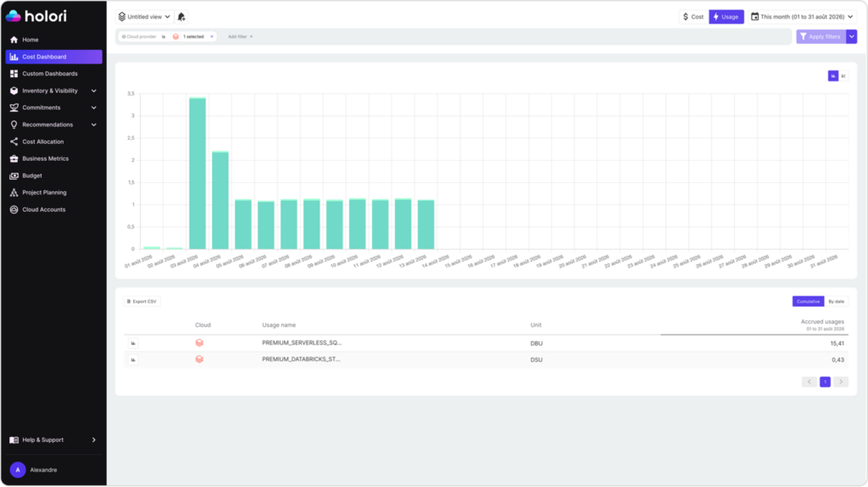Click the alert bell icon beside Untitled view
Image resolution: width=868 pixels, height=487 pixels.
pyautogui.click(x=181, y=17)
